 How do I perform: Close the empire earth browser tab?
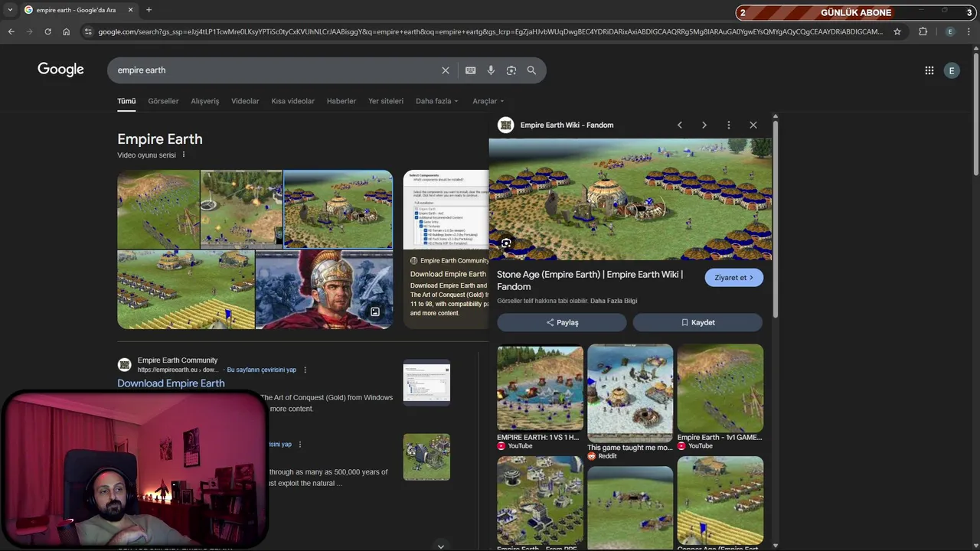pos(130,10)
